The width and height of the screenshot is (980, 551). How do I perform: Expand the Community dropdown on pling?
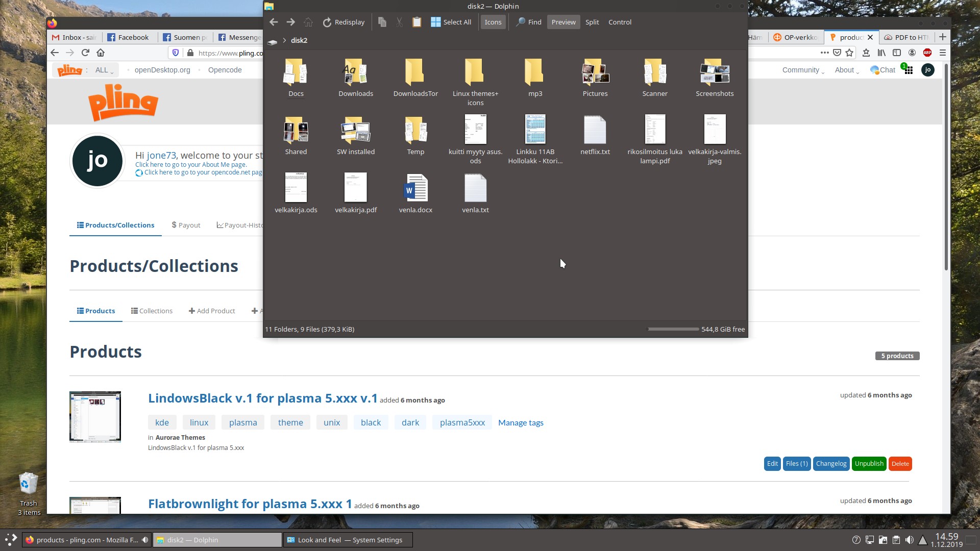(803, 70)
